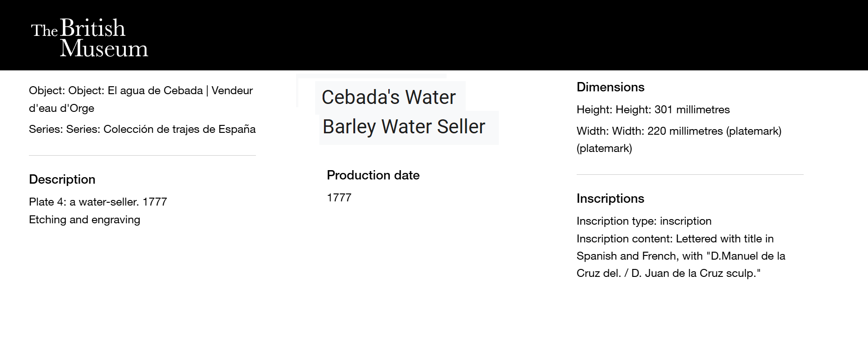Click the Description heading
The width and height of the screenshot is (868, 344).
coord(62,179)
